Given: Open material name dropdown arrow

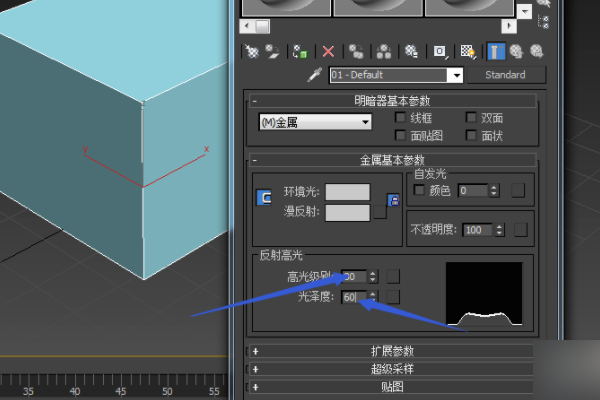Looking at the screenshot, I should [x=456, y=75].
